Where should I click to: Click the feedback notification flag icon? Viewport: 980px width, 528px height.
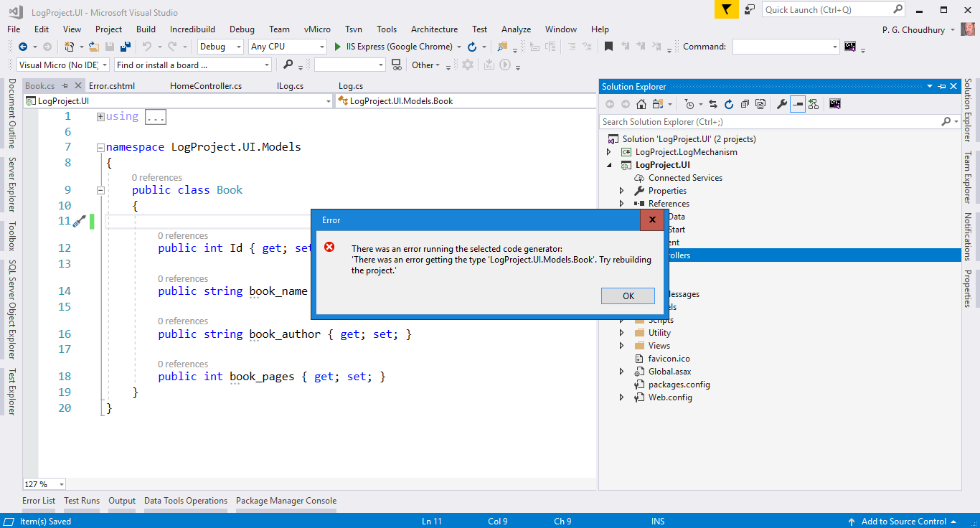click(x=727, y=9)
